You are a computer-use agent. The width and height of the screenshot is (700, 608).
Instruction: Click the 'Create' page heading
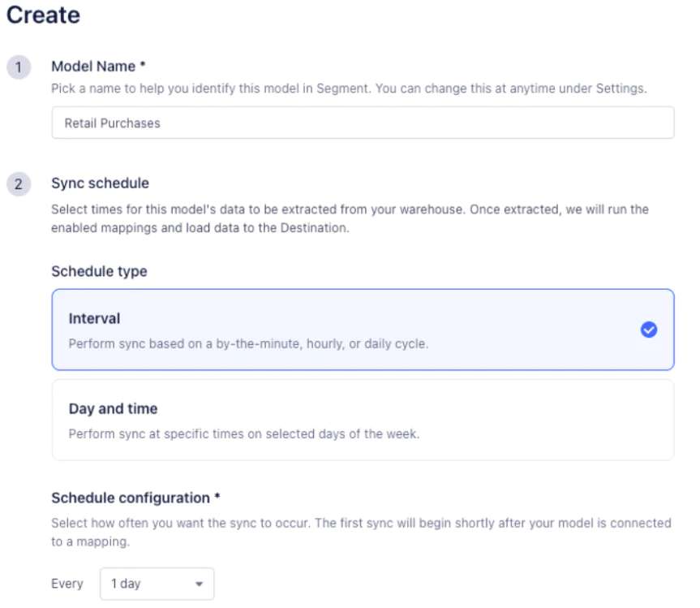(x=42, y=15)
